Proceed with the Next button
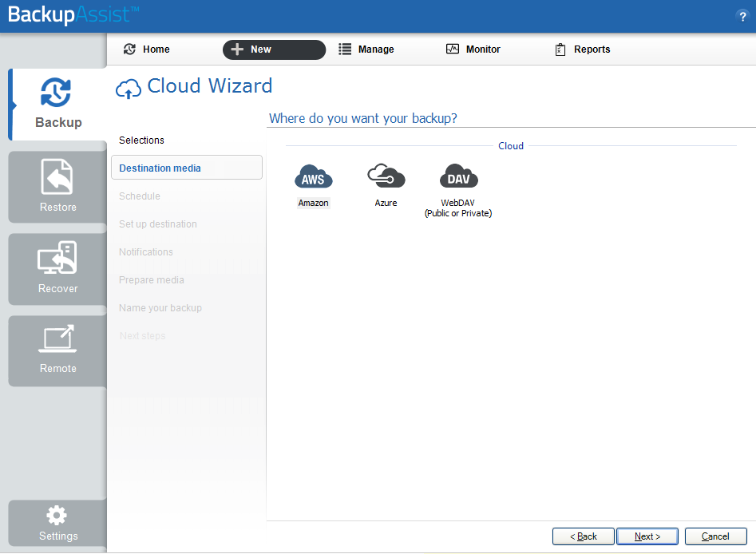 (647, 536)
